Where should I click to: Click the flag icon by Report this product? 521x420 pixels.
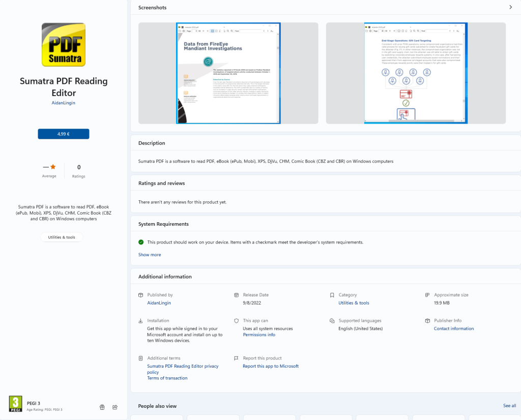pos(236,358)
